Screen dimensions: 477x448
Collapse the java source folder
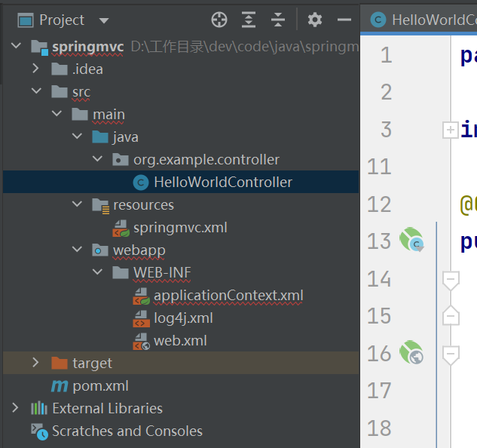click(77, 137)
